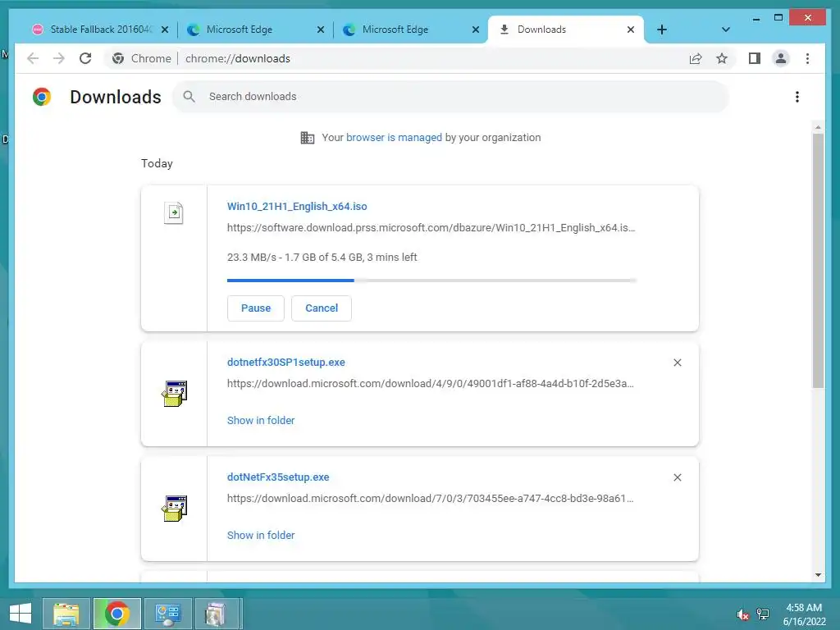Click the muted speaker tray icon
Viewport: 840px width, 630px height.
pos(742,614)
